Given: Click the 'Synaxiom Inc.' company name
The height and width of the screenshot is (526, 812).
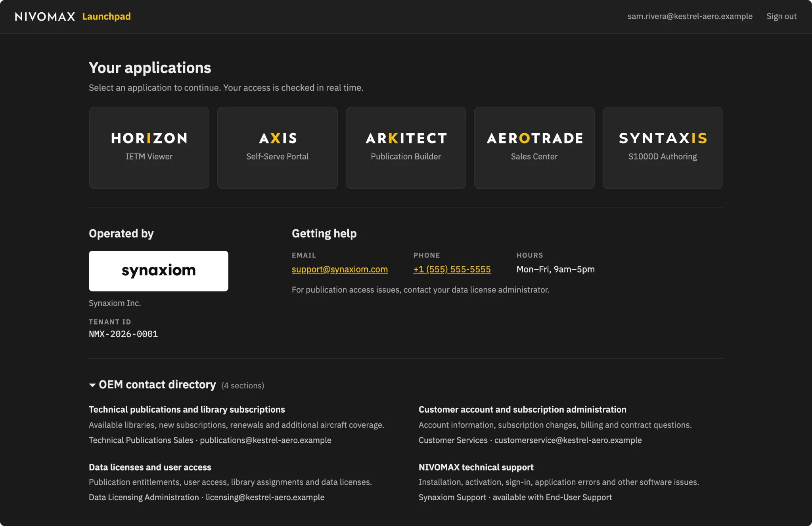Looking at the screenshot, I should (115, 303).
